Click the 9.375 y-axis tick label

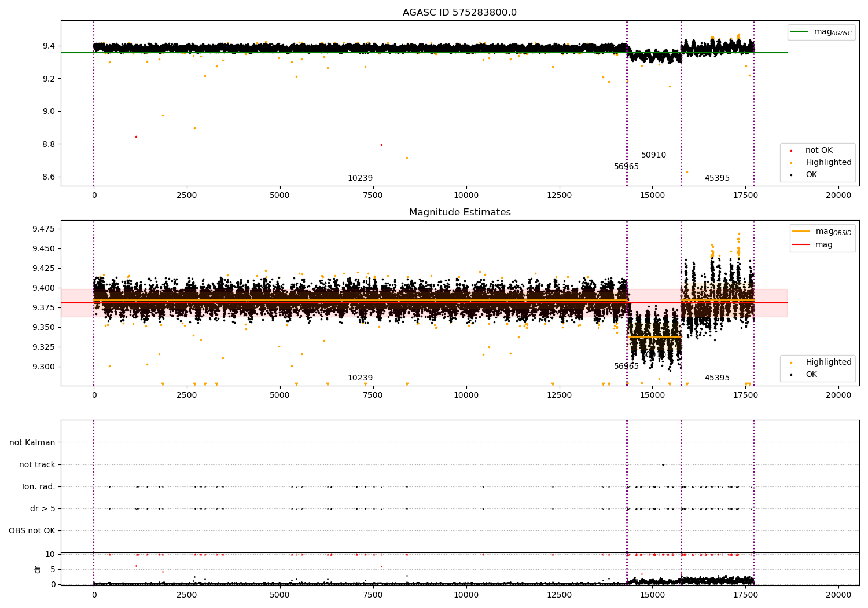43,308
